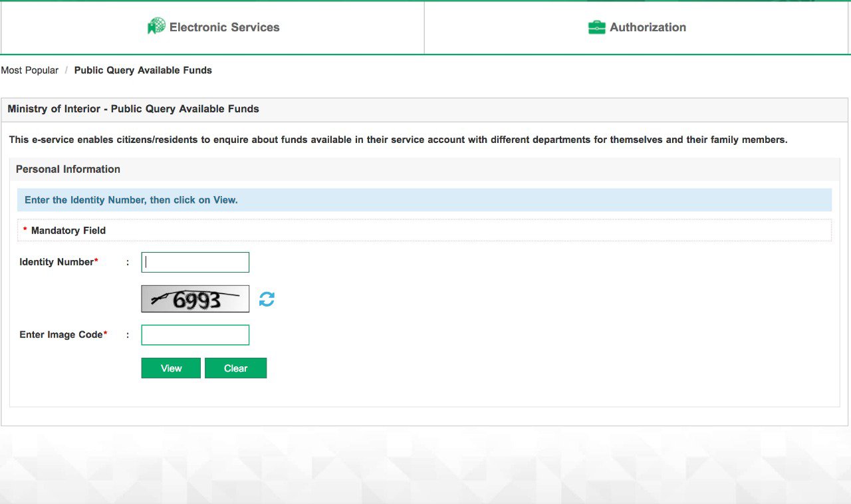Click the Personal Information section header
This screenshot has height=504, width=851.
[68, 170]
